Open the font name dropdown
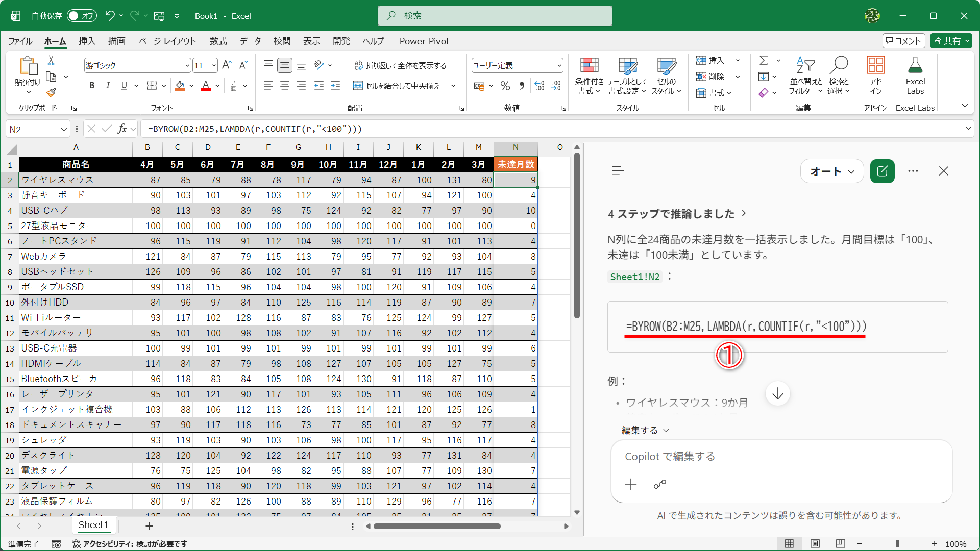Screen dimensions: 980x551 tap(187, 65)
